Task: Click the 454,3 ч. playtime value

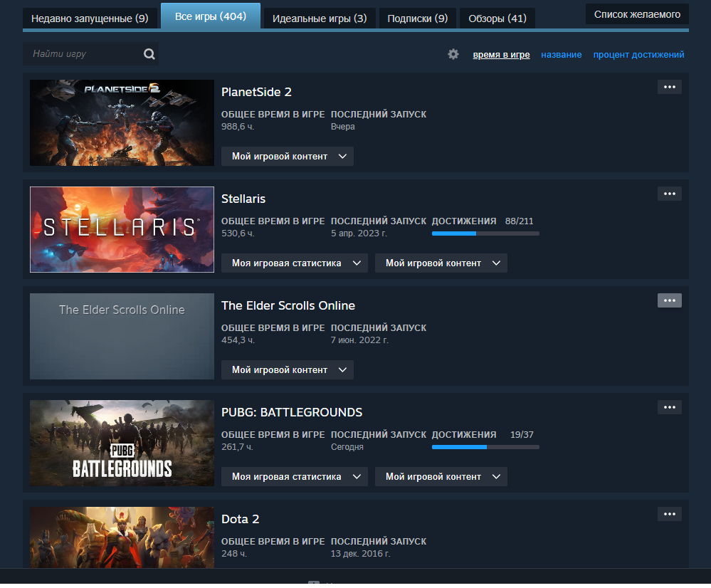Action: 238,340
